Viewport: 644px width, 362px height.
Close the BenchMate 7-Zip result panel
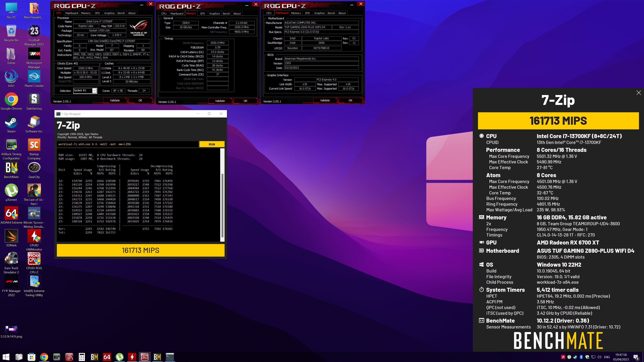coord(638,93)
